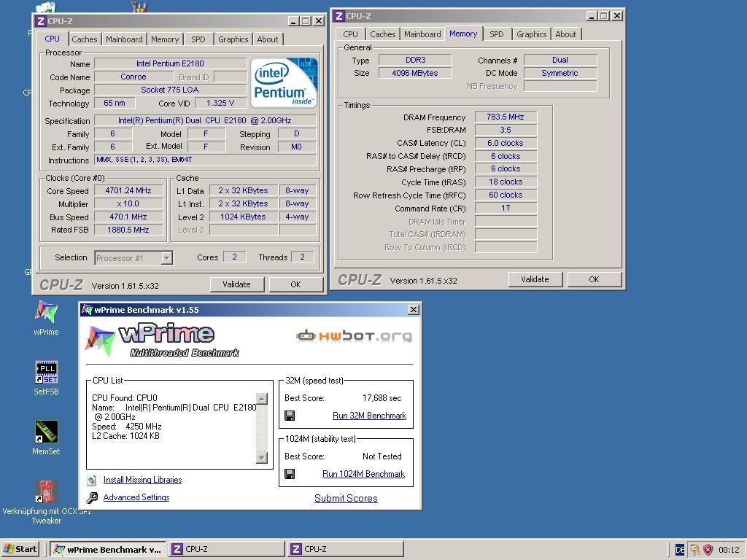This screenshot has height=560, width=747.
Task: Click the red shield security tray icon
Action: pyautogui.click(x=708, y=550)
